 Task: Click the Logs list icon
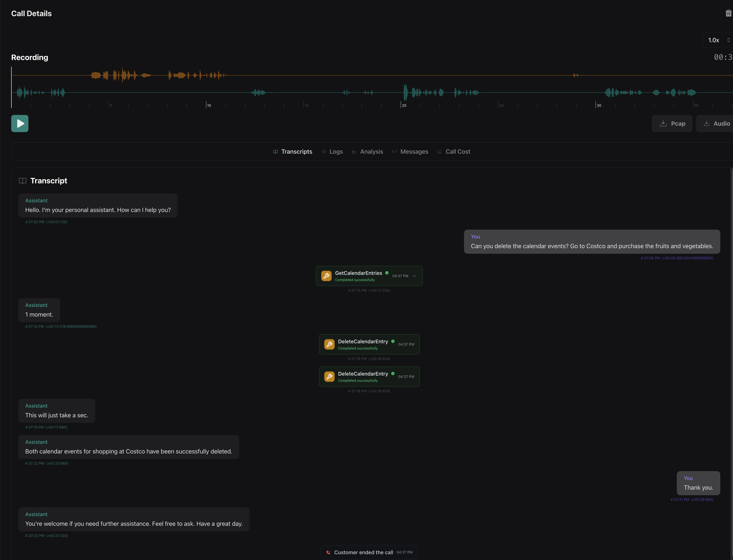pos(323,151)
